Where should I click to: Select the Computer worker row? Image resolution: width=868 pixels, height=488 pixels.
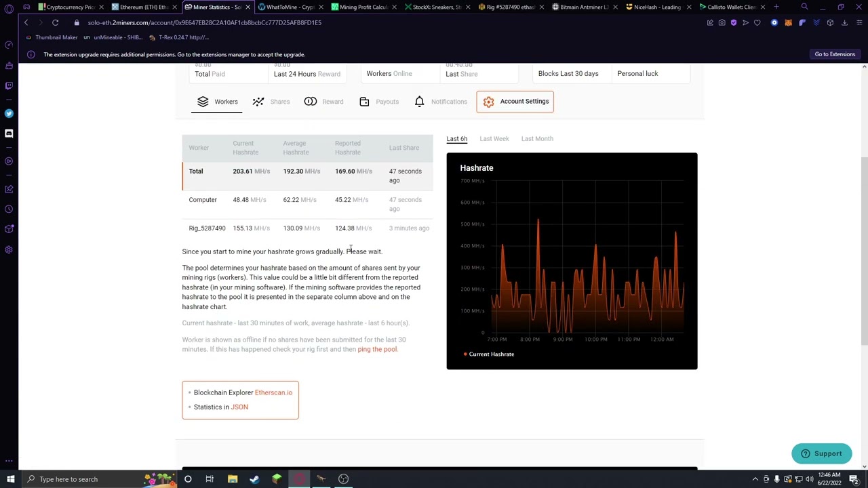point(307,204)
